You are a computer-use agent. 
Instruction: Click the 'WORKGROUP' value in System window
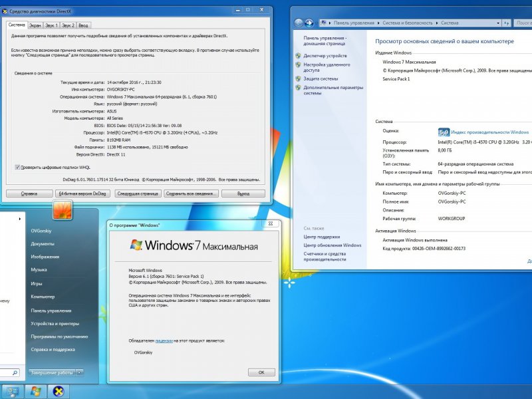pyautogui.click(x=452, y=219)
